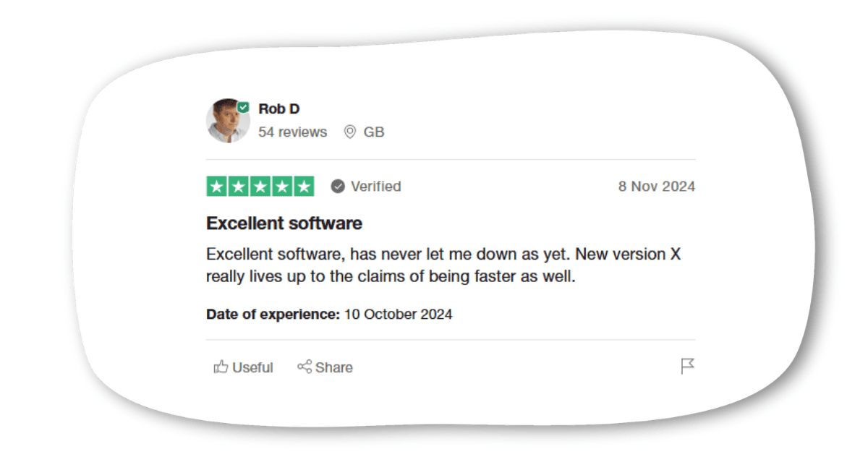Select the Share text button

point(334,367)
